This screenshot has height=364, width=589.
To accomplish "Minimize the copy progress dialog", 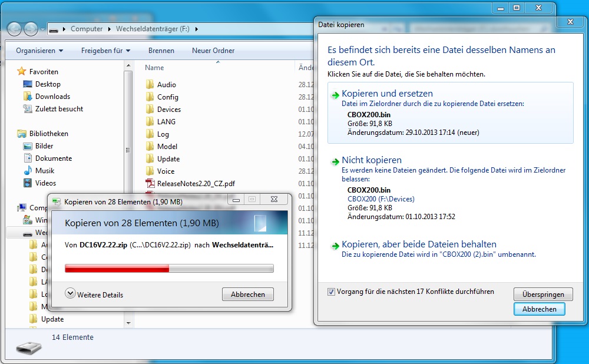I will [236, 200].
